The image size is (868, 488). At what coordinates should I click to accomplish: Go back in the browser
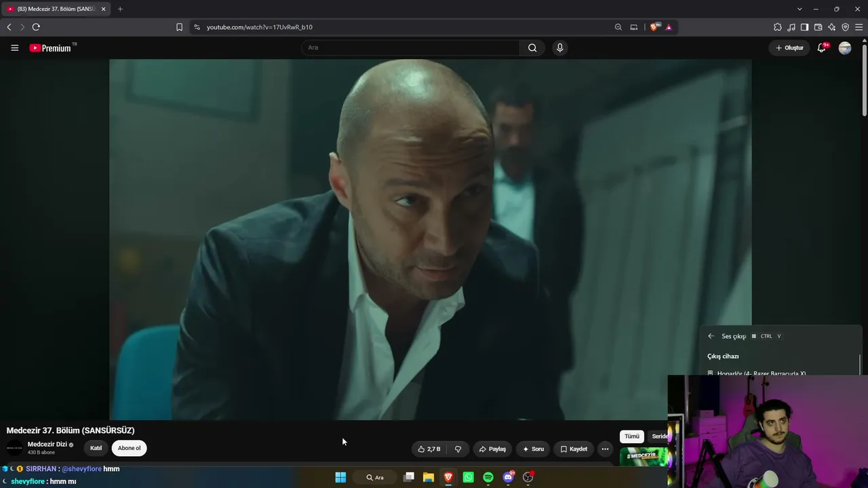(x=9, y=27)
